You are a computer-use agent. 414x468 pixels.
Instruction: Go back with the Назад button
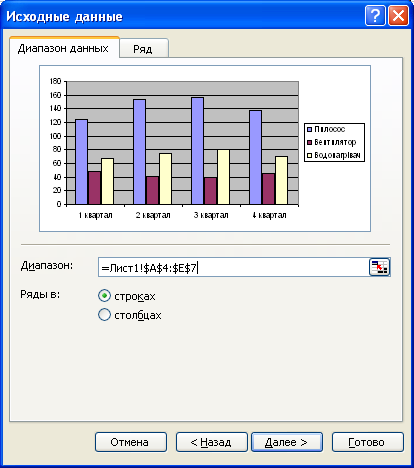pos(212,442)
